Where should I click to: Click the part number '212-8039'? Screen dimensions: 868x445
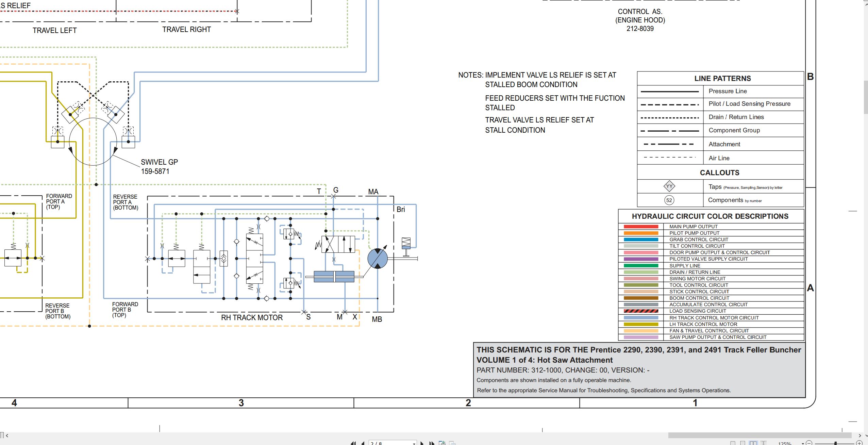click(x=640, y=29)
